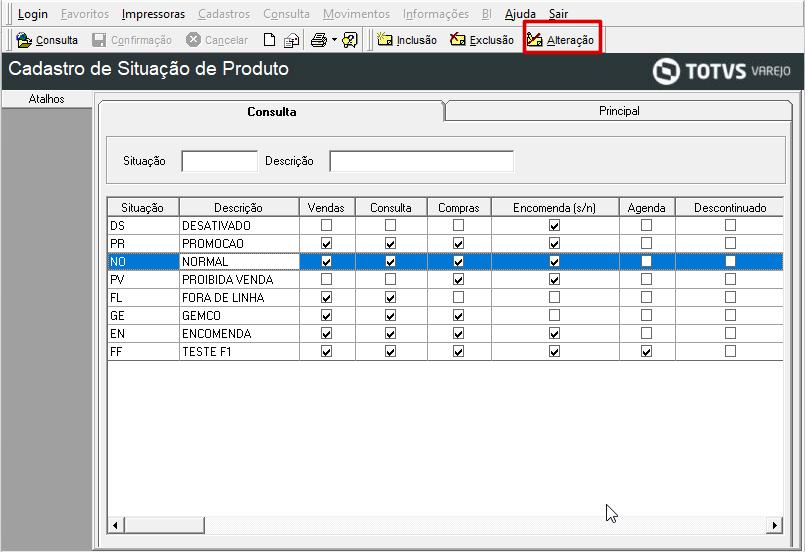Select the Consulta tab
The height and width of the screenshot is (552, 805).
pos(272,111)
